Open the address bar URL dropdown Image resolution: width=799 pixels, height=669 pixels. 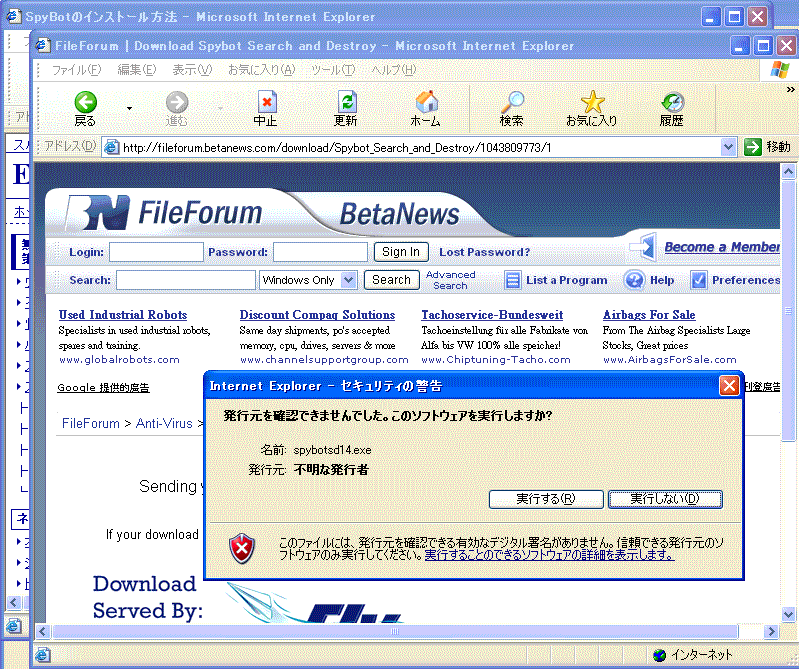tap(729, 147)
